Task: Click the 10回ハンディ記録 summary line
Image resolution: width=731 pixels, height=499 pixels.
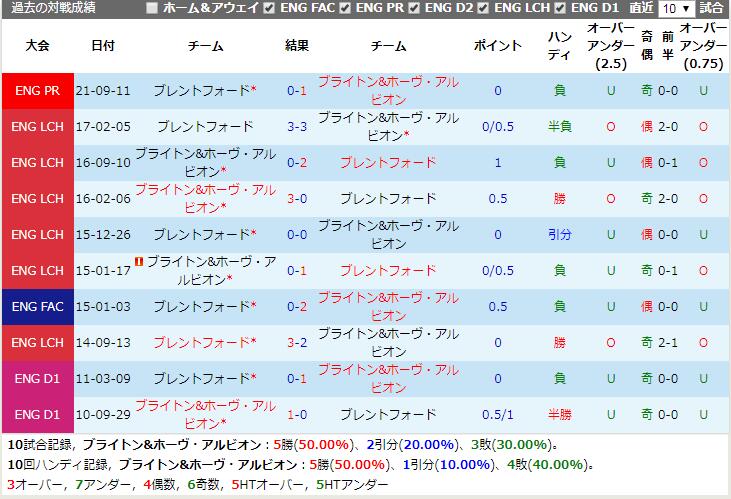Action: (x=301, y=465)
